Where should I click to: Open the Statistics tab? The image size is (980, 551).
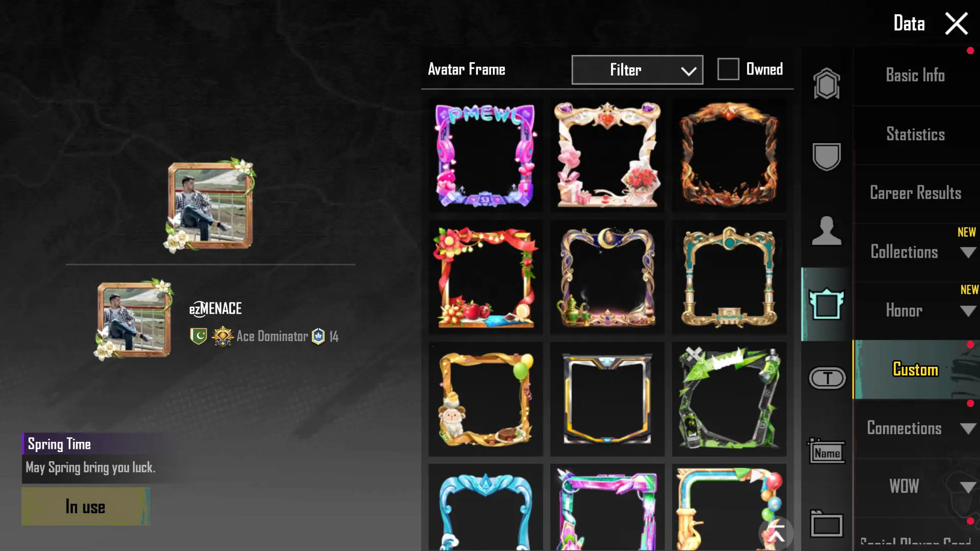coord(916,135)
